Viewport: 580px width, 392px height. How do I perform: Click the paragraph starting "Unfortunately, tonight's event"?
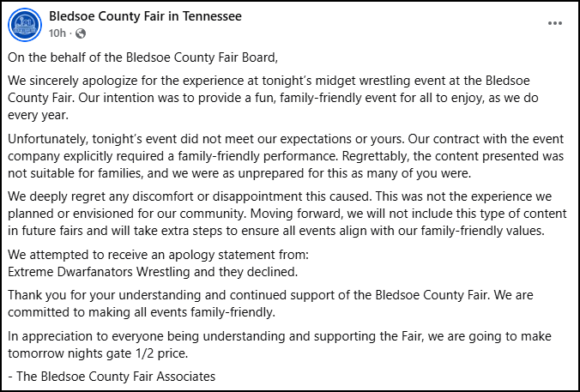coord(286,156)
